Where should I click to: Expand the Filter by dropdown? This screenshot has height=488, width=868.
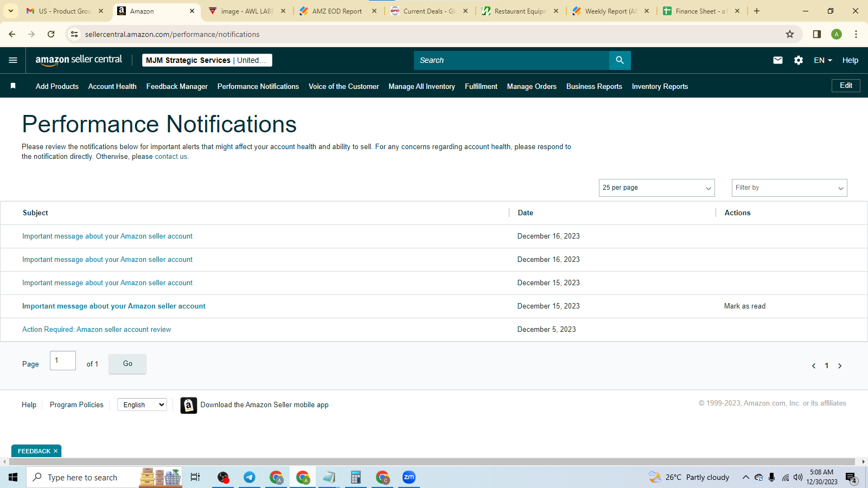point(789,188)
